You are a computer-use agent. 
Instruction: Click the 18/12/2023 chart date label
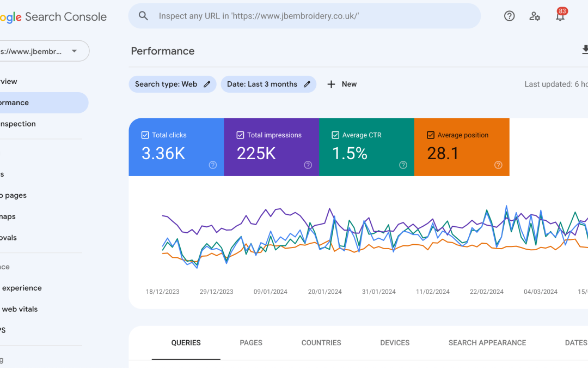point(162,292)
